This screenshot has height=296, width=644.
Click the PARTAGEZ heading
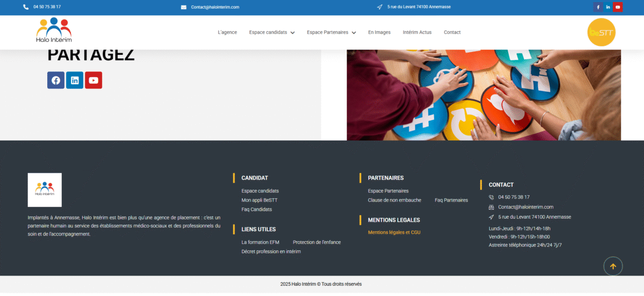[x=91, y=56]
